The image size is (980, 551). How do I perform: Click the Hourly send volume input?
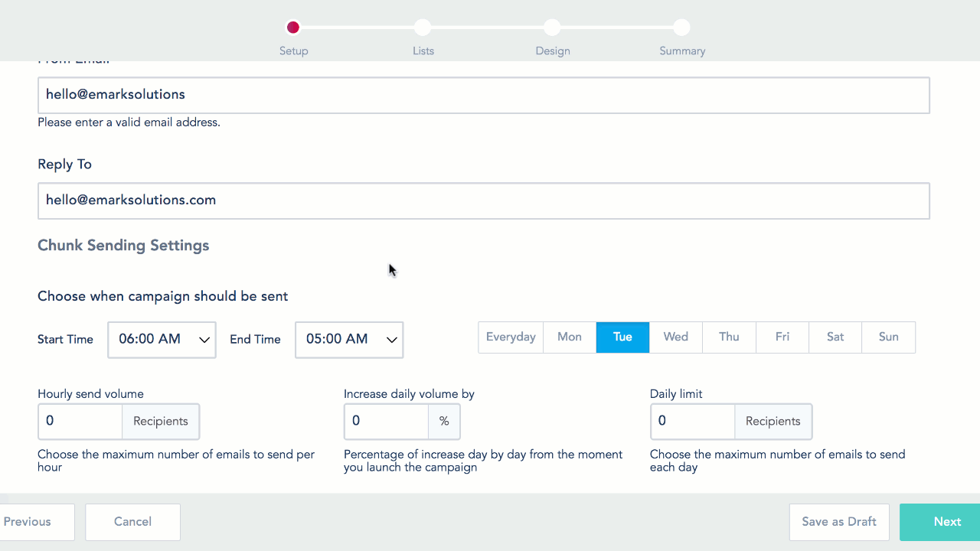point(80,422)
